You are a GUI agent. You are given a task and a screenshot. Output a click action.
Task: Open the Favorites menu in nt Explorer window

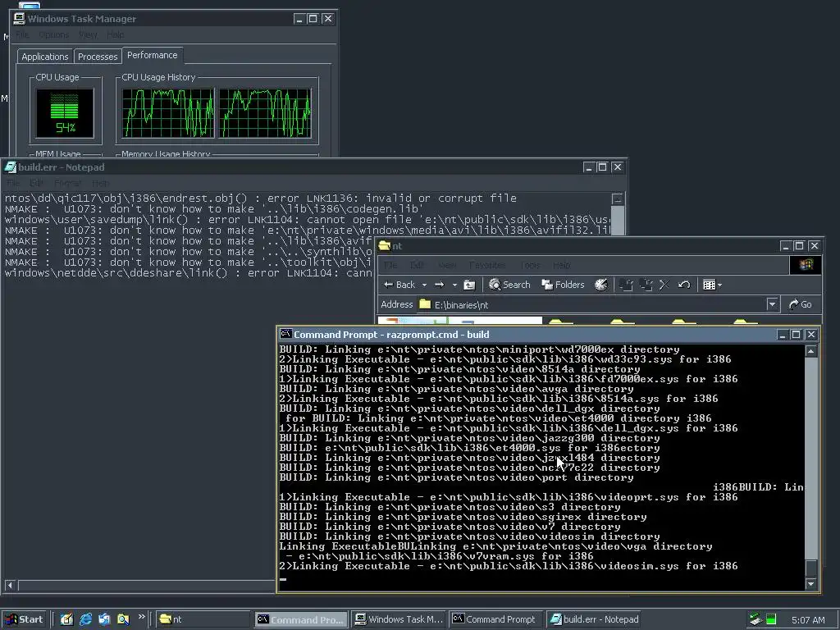pos(487,265)
